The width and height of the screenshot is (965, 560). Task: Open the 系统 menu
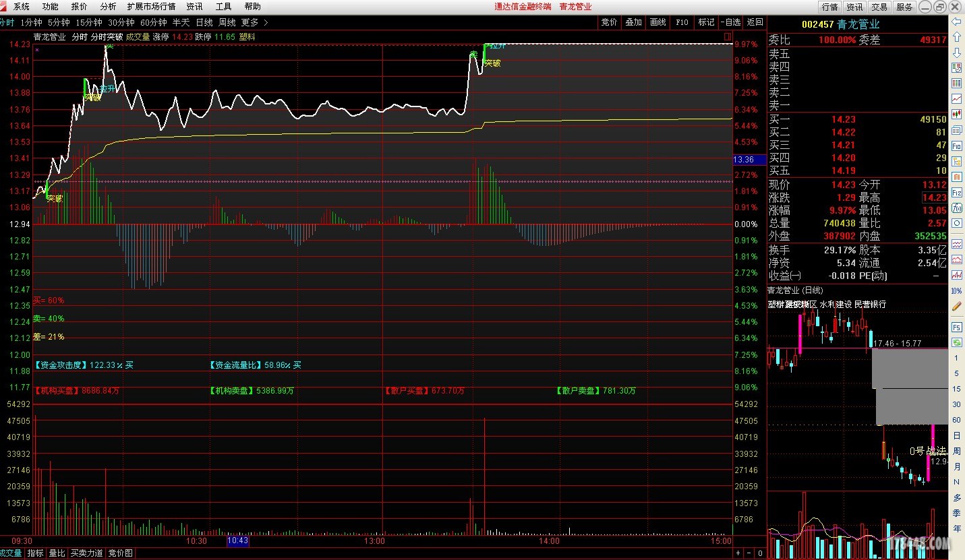tap(22, 6)
